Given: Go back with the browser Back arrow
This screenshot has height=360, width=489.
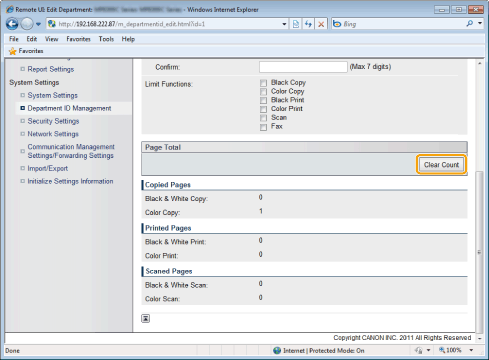Looking at the screenshot, I should (12, 24).
